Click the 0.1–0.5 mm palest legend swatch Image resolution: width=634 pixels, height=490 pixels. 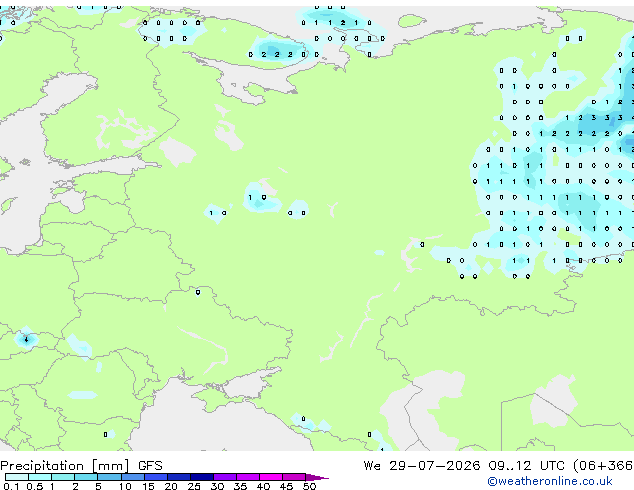17,477
